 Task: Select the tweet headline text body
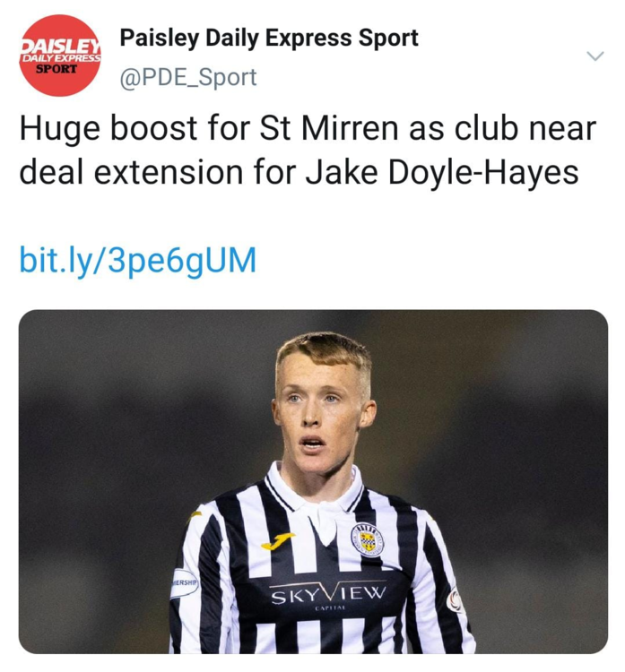pyautogui.click(x=308, y=150)
